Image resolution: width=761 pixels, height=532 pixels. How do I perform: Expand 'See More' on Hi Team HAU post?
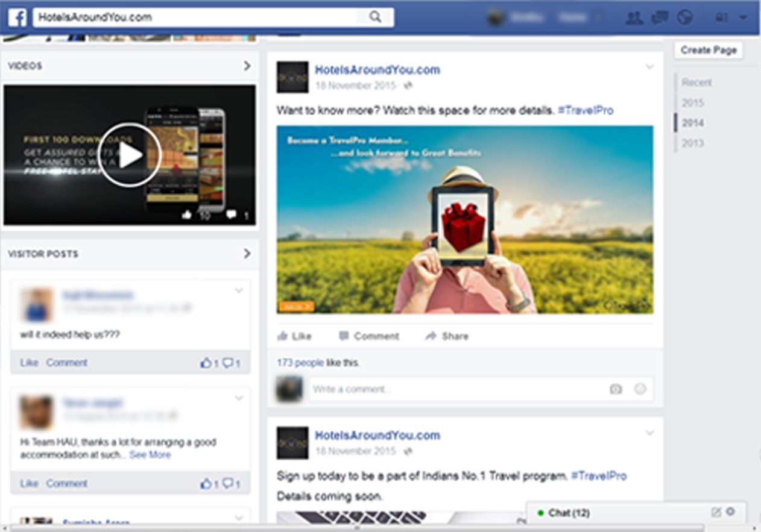point(150,455)
